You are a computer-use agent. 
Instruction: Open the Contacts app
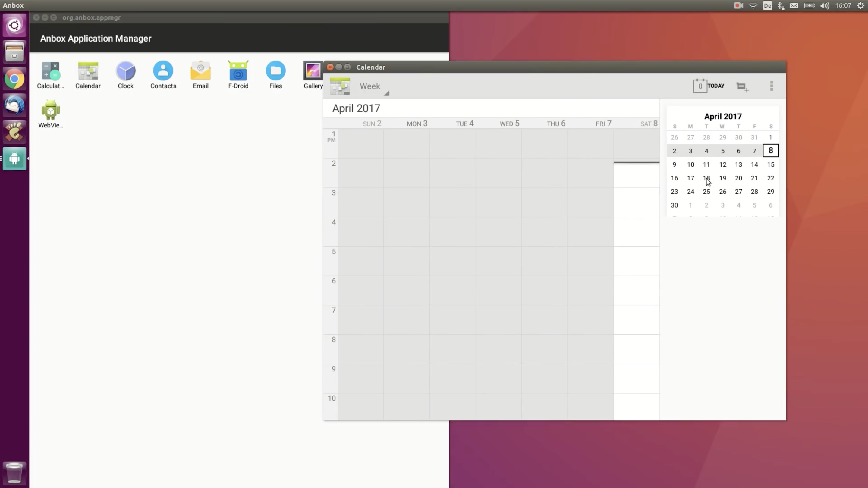[163, 74]
